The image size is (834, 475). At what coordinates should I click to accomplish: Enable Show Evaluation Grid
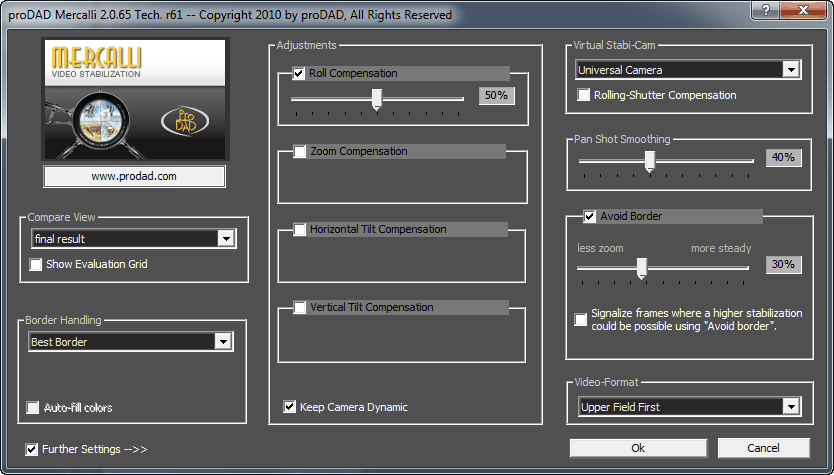click(35, 264)
